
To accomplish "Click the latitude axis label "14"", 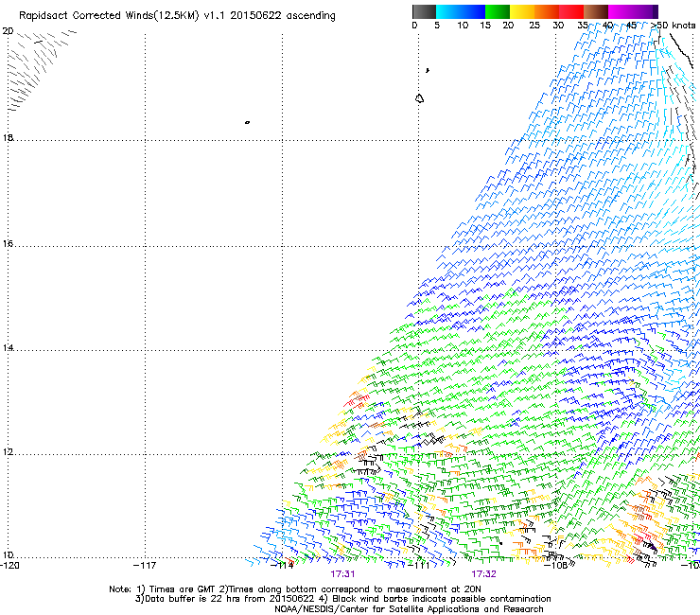I will click(x=8, y=347).
